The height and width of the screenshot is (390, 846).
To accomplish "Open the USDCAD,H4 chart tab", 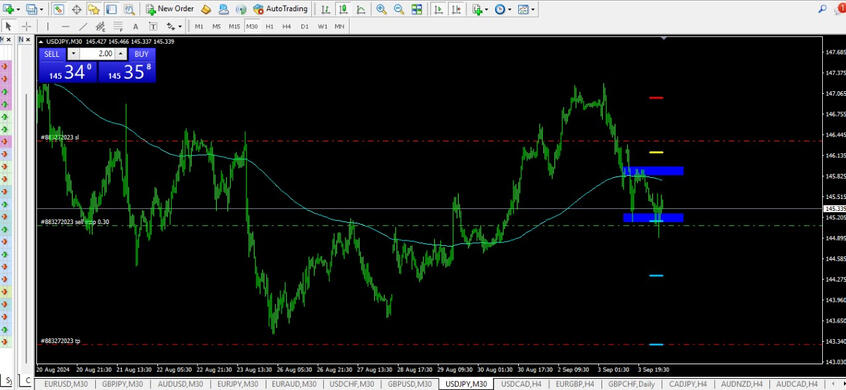I will click(521, 384).
